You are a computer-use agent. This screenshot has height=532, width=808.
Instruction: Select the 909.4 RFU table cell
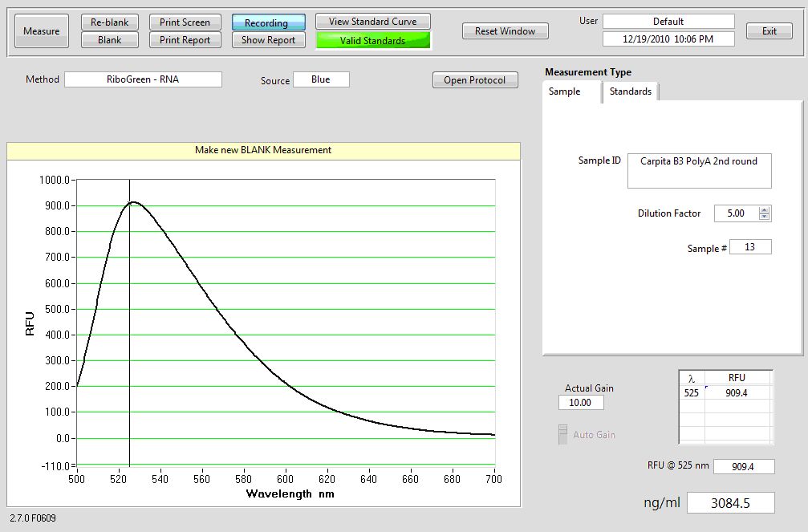click(737, 393)
